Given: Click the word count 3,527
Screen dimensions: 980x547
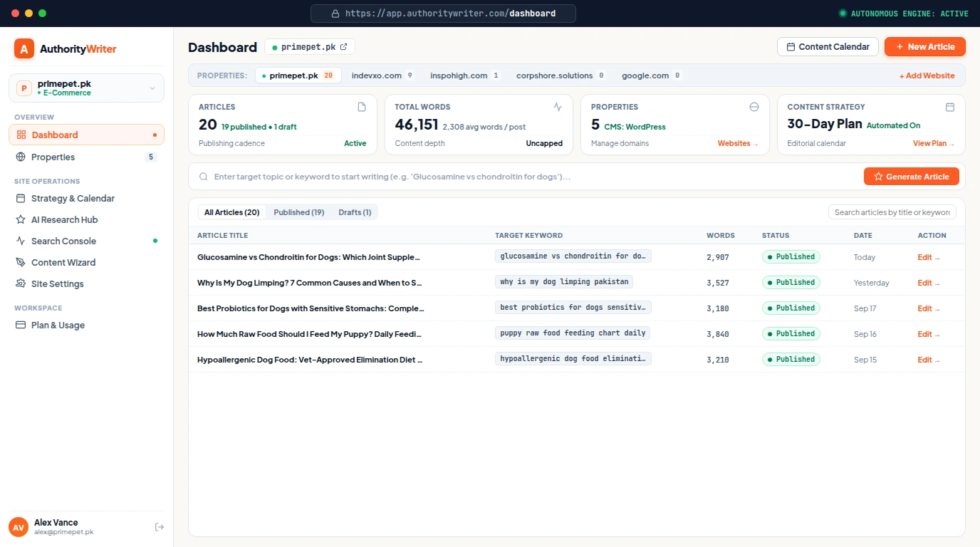Looking at the screenshot, I should click(x=718, y=283).
